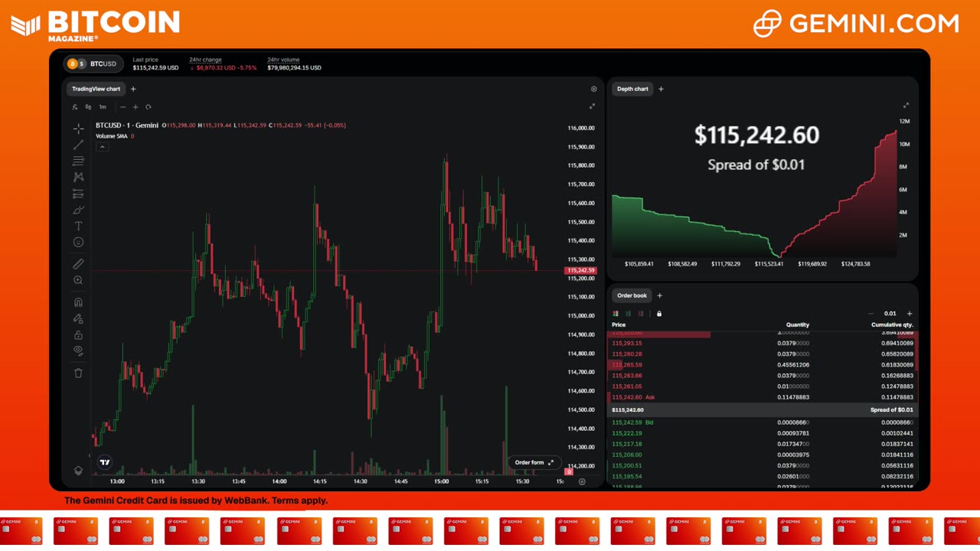Click the 24hr volume label
This screenshot has width=980, height=551.
tap(283, 59)
